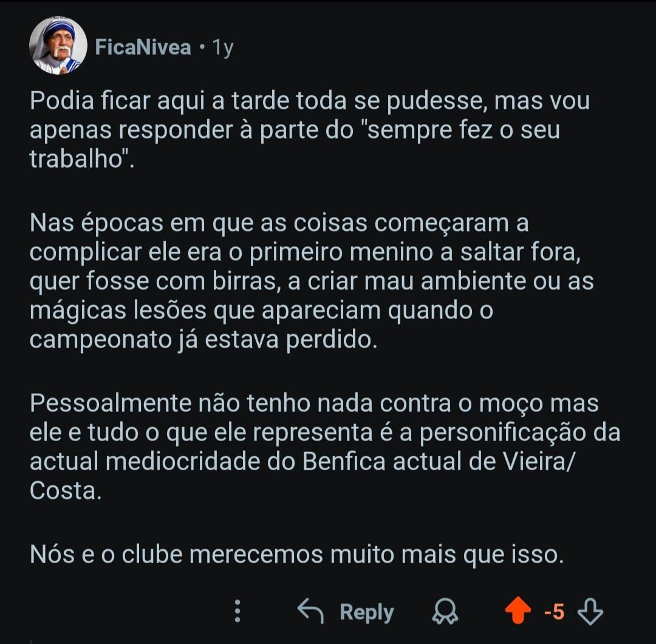656x644 pixels.
Task: Tap the line "Nós e o clube merecemos"
Action: click(296, 553)
